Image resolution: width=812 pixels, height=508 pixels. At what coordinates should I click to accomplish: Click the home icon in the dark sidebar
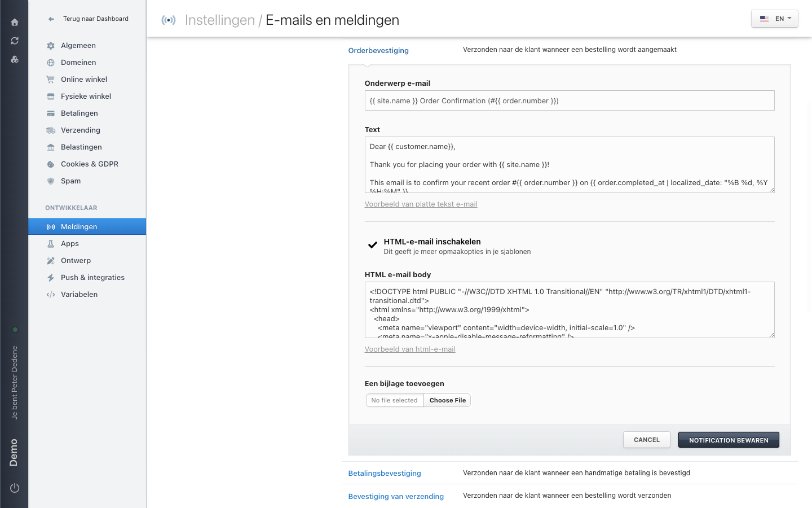pos(15,23)
